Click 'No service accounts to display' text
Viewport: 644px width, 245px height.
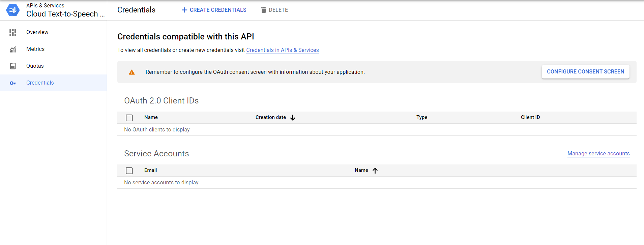[x=161, y=182]
